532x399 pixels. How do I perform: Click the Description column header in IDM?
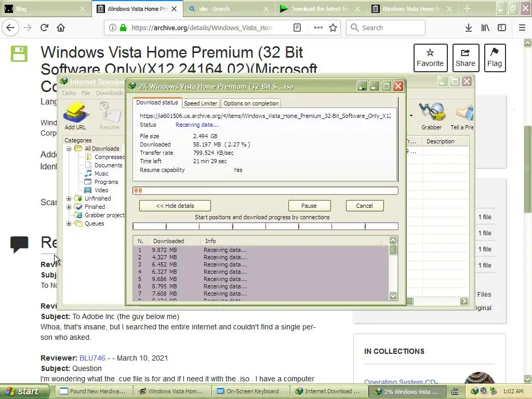click(445, 141)
